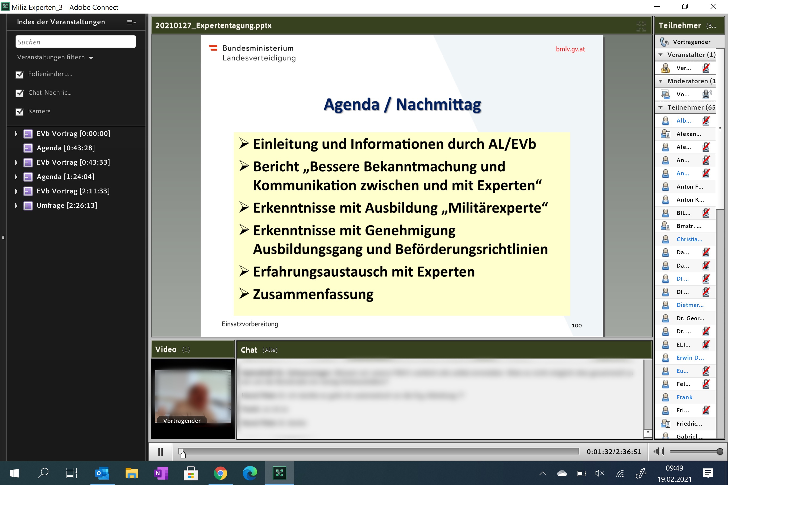Uncheck the Folienänderu... filter checkbox
The image size is (798, 532).
[20, 75]
